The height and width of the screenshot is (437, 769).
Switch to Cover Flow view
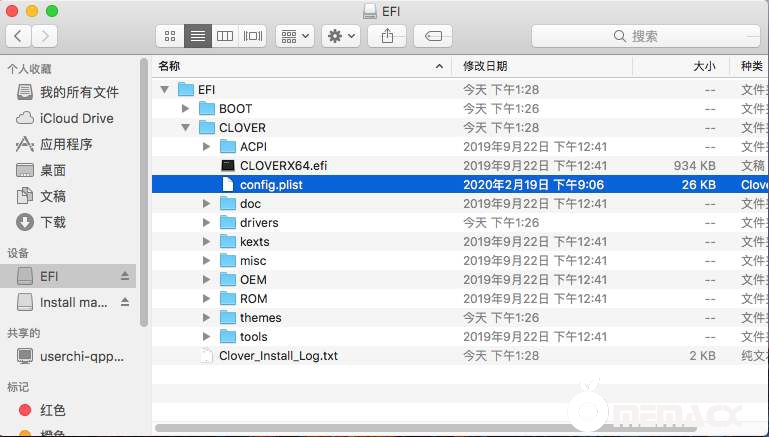252,35
